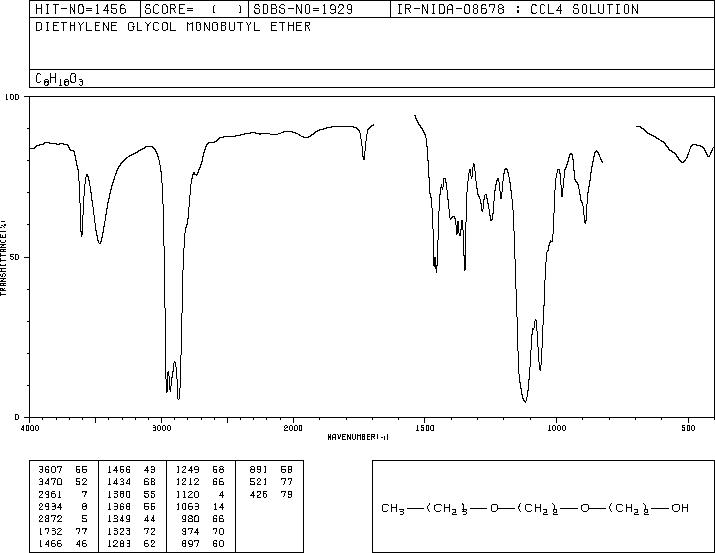This screenshot has width=715, height=553.
Task: Click the WAVENUMBER axis title
Action: click(x=358, y=437)
